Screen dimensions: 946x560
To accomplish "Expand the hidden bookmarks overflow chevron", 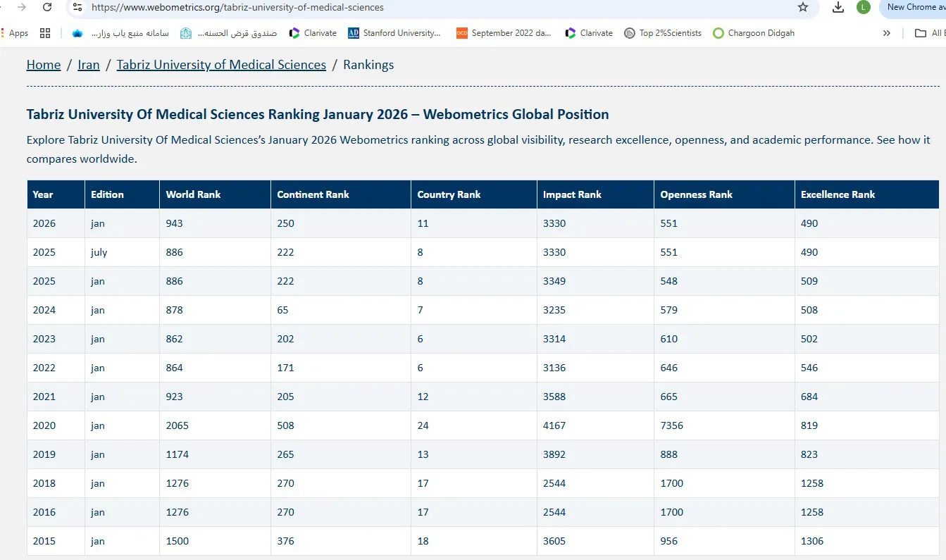I will point(886,33).
